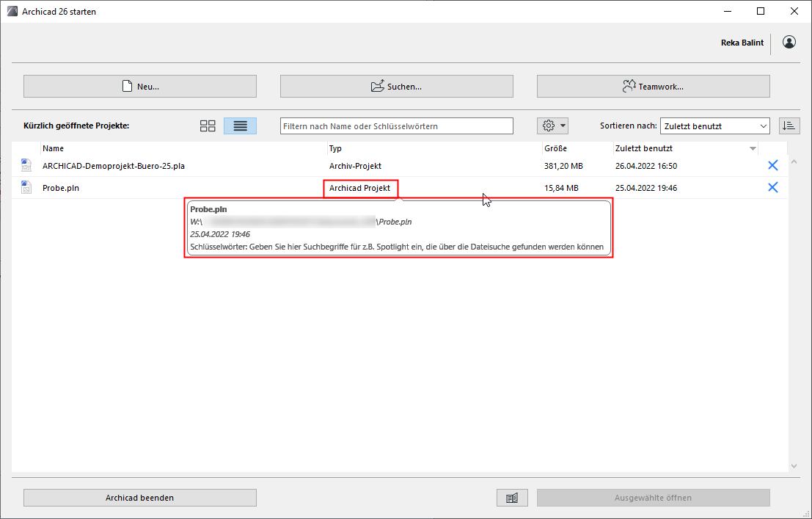812x519 pixels.
Task: Click the Neu... new project button
Action: click(x=140, y=86)
